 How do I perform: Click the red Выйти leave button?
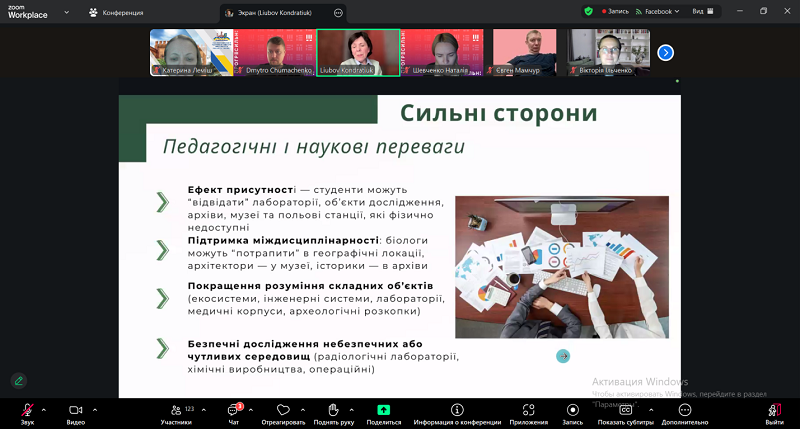click(x=774, y=410)
